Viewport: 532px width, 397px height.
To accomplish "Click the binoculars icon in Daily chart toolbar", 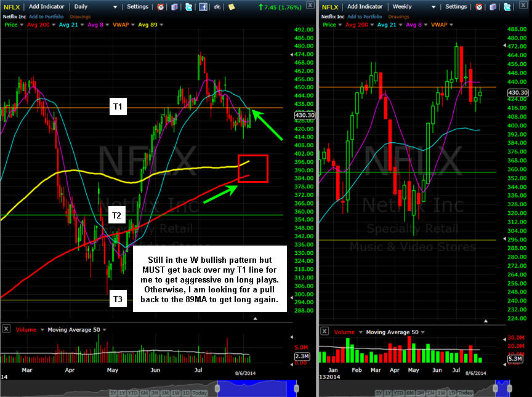I will pyautogui.click(x=217, y=7).
